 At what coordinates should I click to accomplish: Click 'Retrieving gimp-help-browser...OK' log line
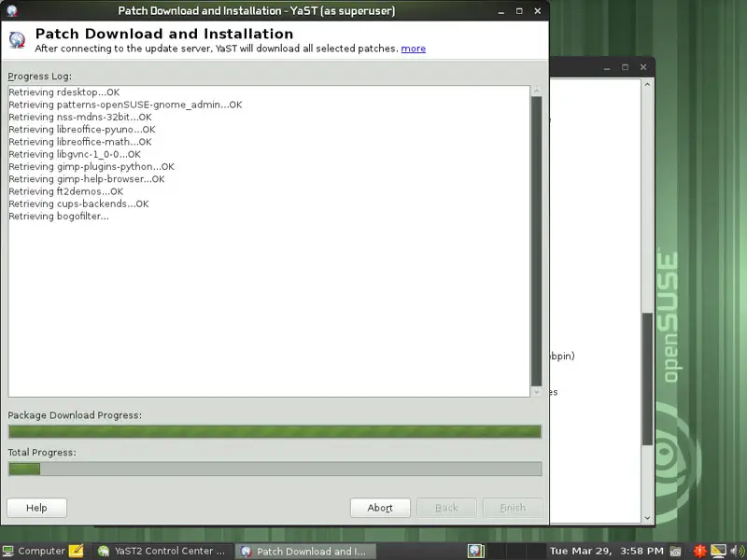87,179
